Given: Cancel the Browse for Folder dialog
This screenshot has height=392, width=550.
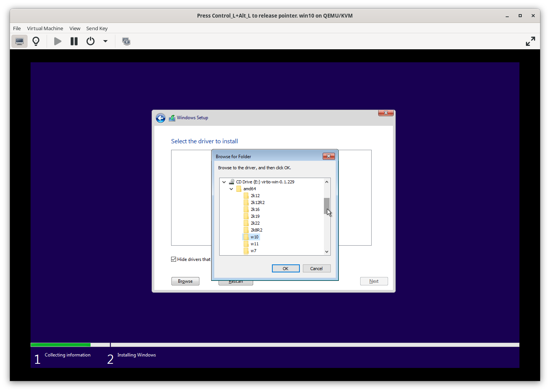Looking at the screenshot, I should pos(317,269).
